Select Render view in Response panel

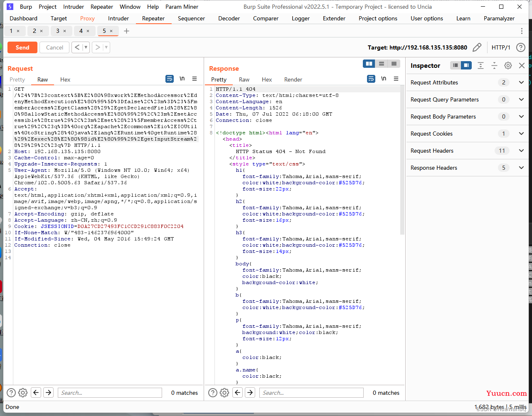(293, 79)
